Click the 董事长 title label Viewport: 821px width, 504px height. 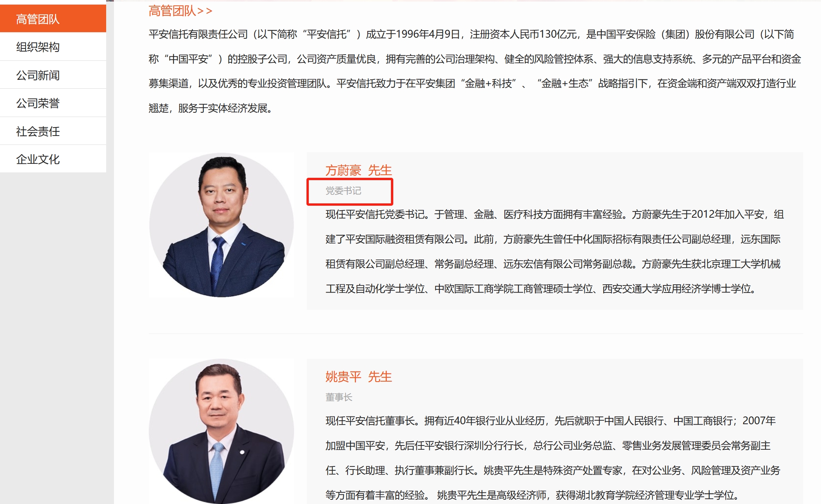(339, 397)
